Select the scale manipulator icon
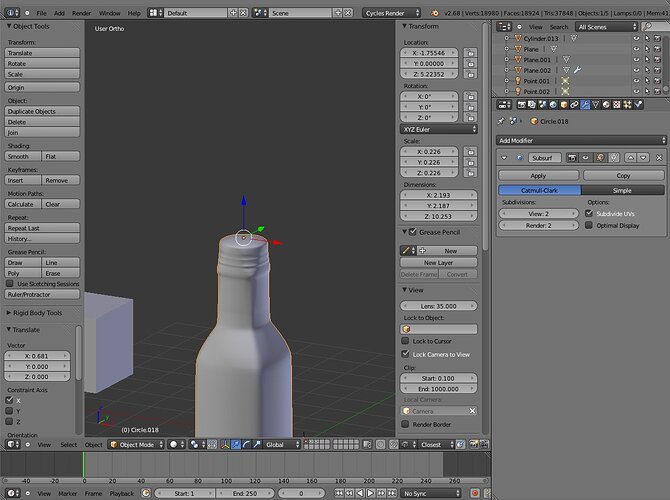The height and width of the screenshot is (500, 670). [x=257, y=444]
